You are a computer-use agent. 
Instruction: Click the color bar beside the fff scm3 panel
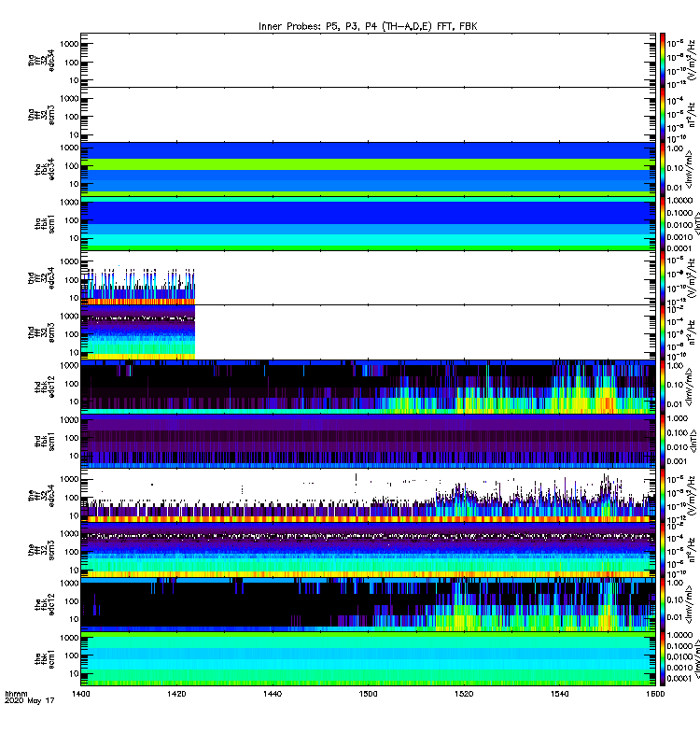[x=663, y=550]
